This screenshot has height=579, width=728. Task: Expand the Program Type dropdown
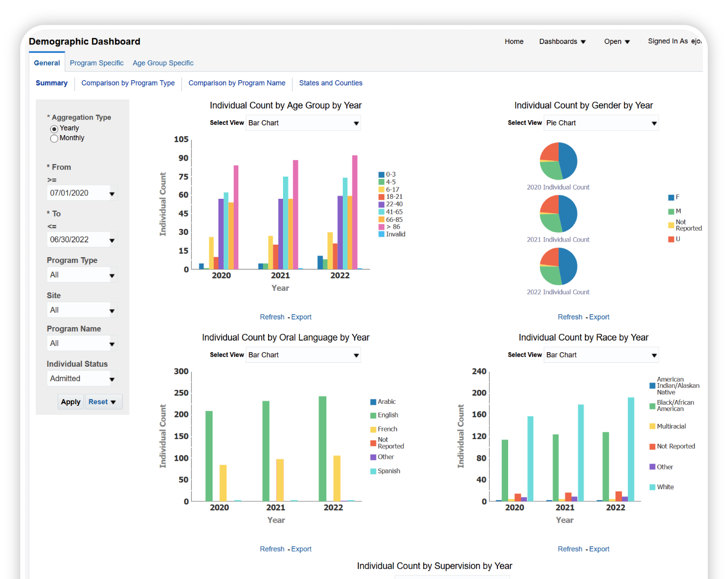(112, 276)
